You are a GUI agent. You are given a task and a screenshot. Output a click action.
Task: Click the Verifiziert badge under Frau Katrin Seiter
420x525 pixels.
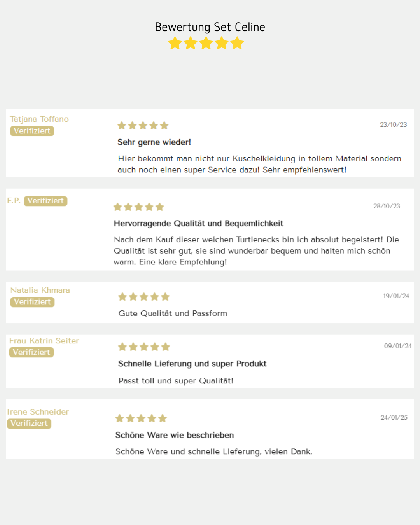31,352
